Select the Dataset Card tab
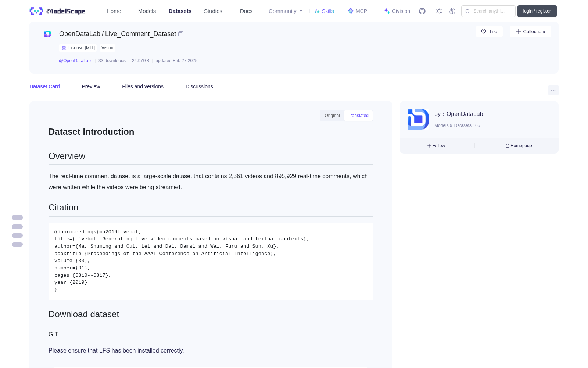Image resolution: width=588 pixels, height=368 pixels. [44, 86]
